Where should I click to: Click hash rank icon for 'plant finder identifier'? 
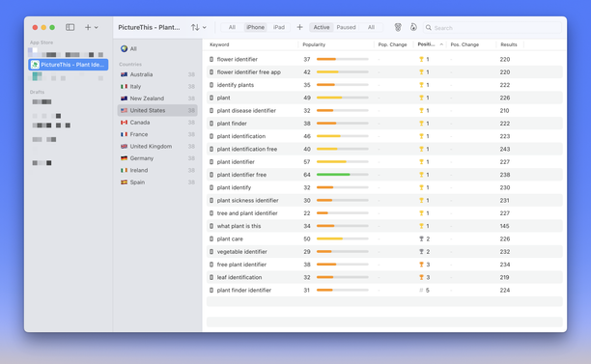(x=421, y=290)
